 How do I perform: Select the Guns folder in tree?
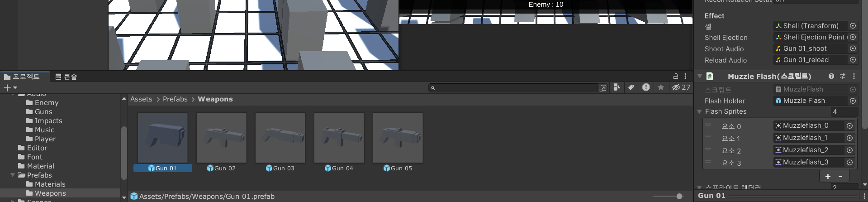pos(39,112)
